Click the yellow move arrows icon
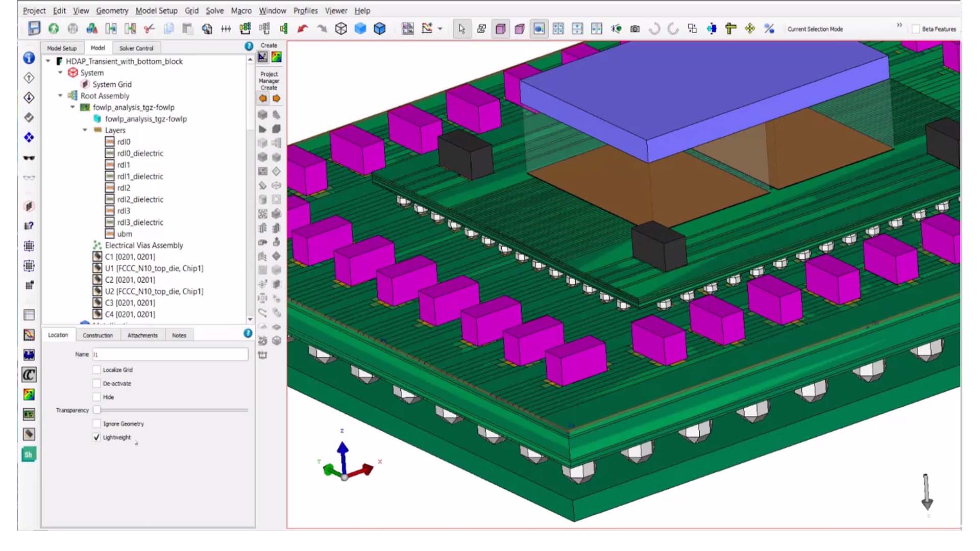 click(750, 29)
